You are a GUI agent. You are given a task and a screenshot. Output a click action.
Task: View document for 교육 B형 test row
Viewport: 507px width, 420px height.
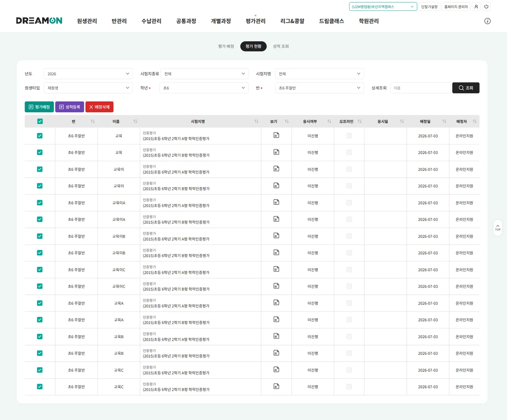(276, 152)
